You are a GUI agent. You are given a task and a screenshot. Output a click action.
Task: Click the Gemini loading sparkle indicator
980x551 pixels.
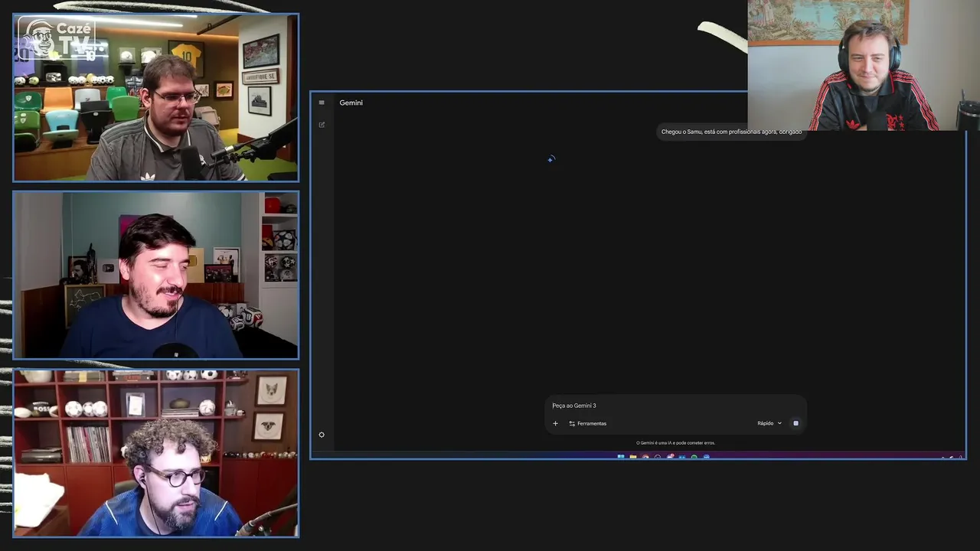coord(550,159)
